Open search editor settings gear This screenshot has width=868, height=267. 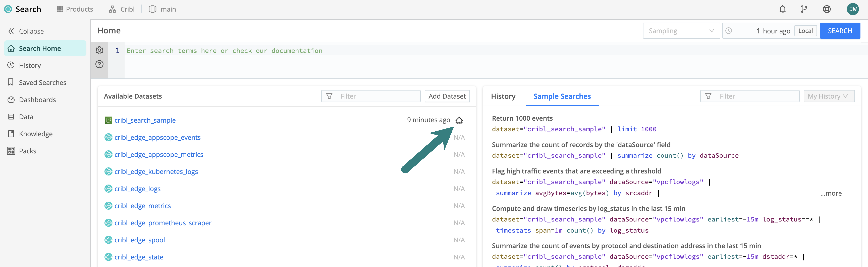click(x=99, y=50)
